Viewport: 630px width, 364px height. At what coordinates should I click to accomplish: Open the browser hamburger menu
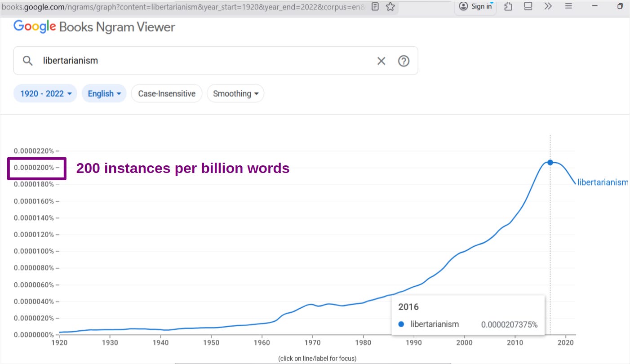click(568, 6)
